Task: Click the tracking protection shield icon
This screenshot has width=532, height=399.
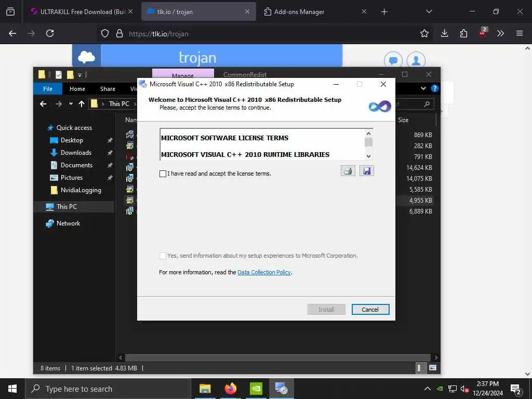Action: 105,33
